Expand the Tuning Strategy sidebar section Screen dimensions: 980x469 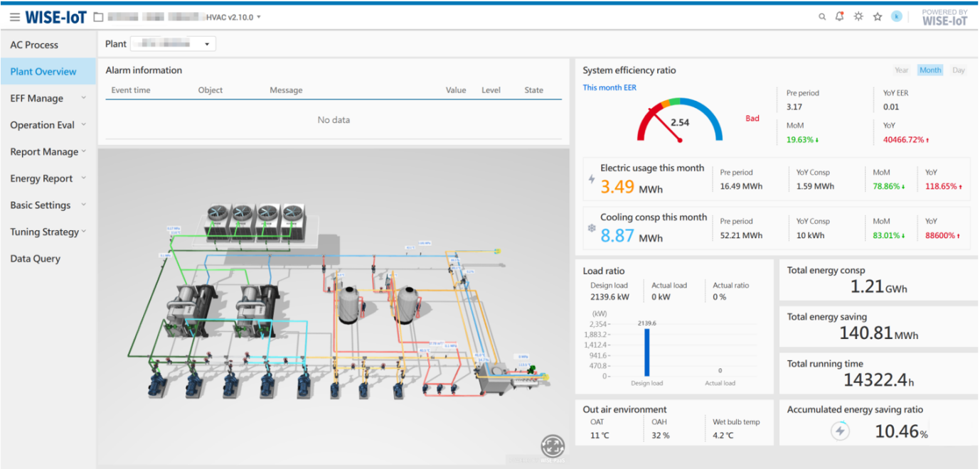(47, 232)
